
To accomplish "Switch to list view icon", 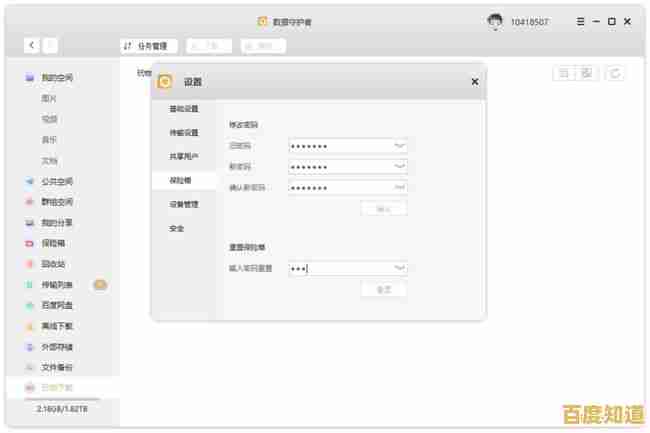I will tap(564, 73).
